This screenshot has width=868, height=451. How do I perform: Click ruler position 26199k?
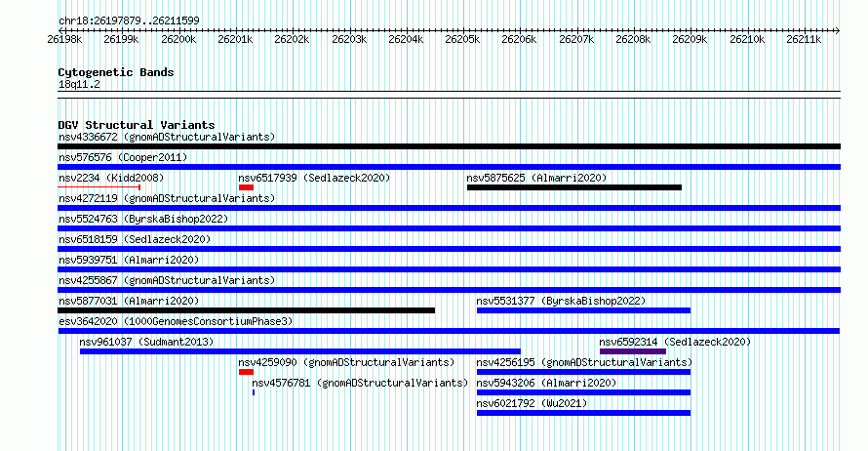[x=121, y=39]
